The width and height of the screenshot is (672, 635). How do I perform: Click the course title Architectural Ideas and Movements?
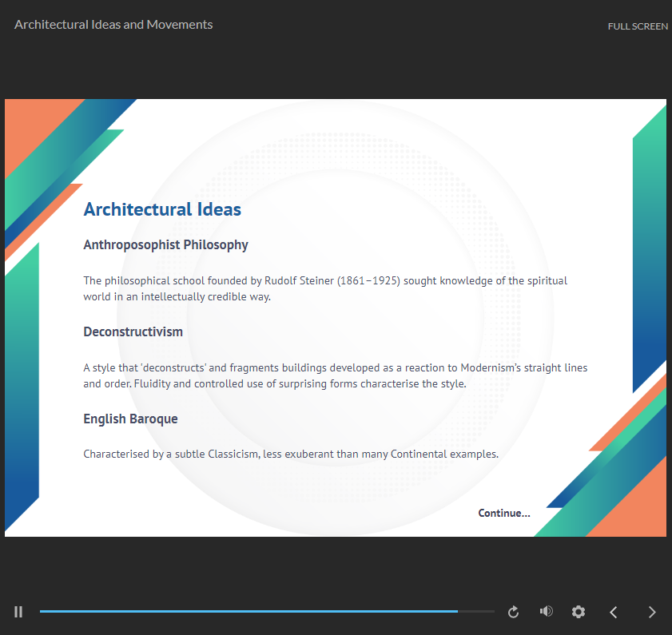point(113,25)
